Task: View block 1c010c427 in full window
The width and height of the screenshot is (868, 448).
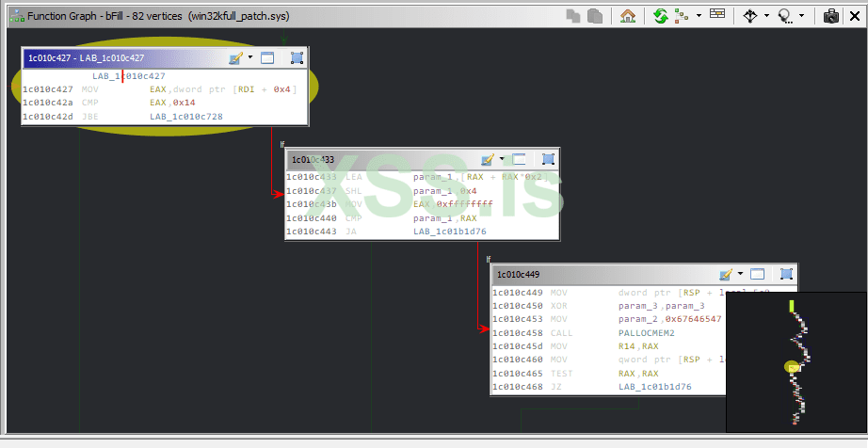Action: point(267,57)
